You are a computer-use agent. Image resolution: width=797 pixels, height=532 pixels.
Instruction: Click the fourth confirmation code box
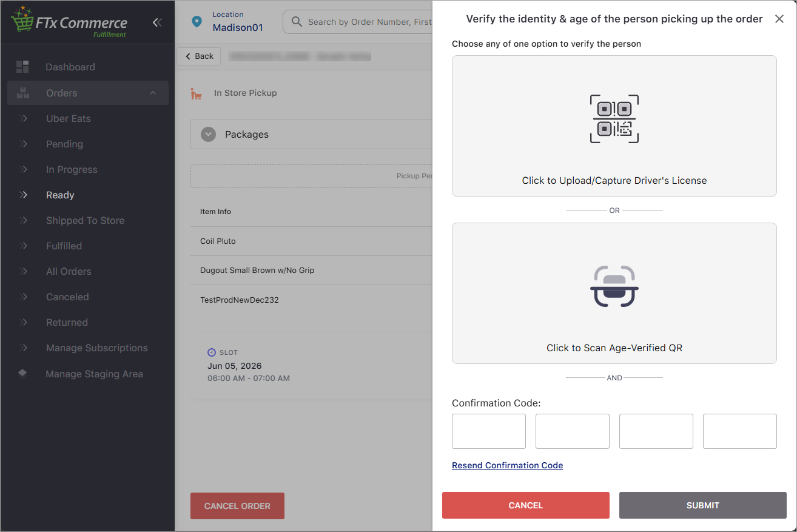pyautogui.click(x=740, y=431)
